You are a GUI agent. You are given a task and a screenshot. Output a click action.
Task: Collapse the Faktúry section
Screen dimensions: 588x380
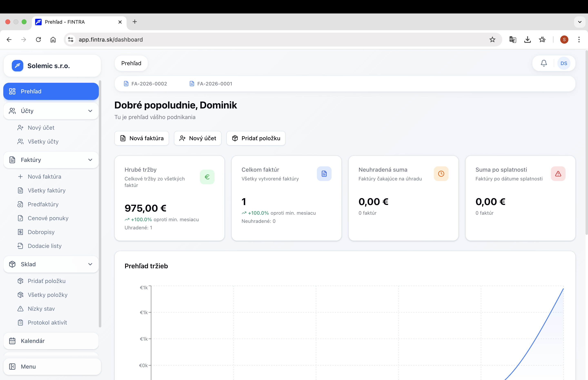pos(90,160)
